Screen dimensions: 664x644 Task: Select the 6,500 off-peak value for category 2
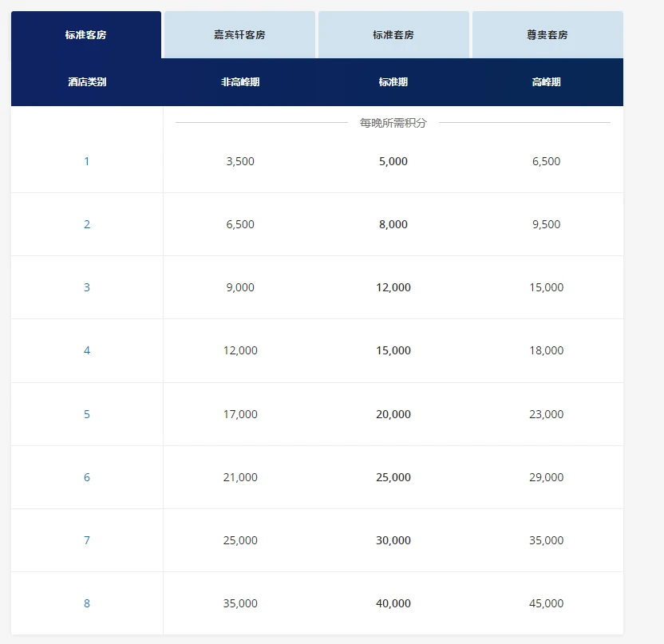240,224
